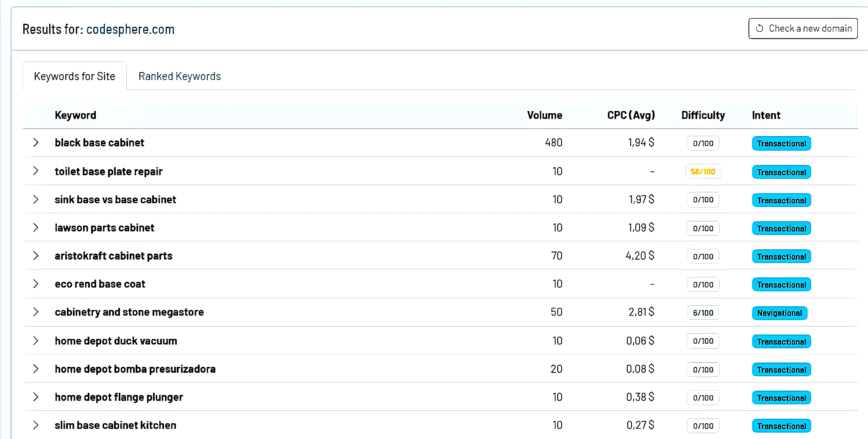868x439 pixels.
Task: Expand the aristokraft cabinet parts row
Action: click(x=36, y=256)
